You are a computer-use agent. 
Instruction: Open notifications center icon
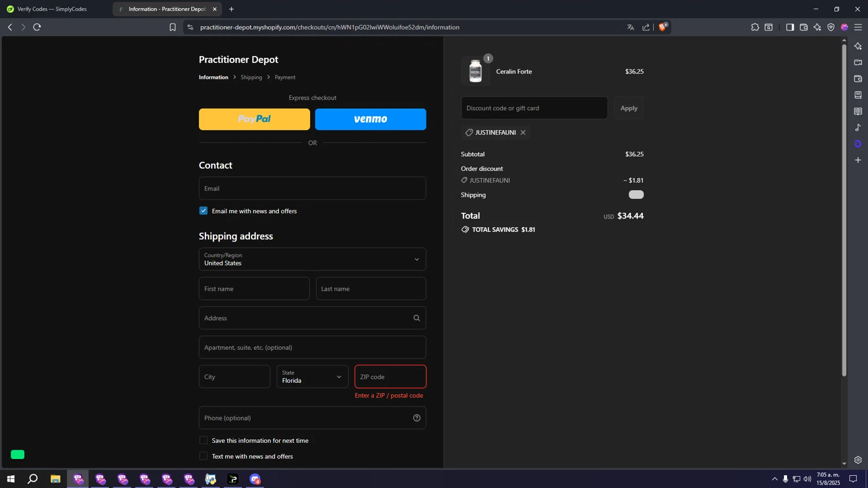[x=853, y=479]
